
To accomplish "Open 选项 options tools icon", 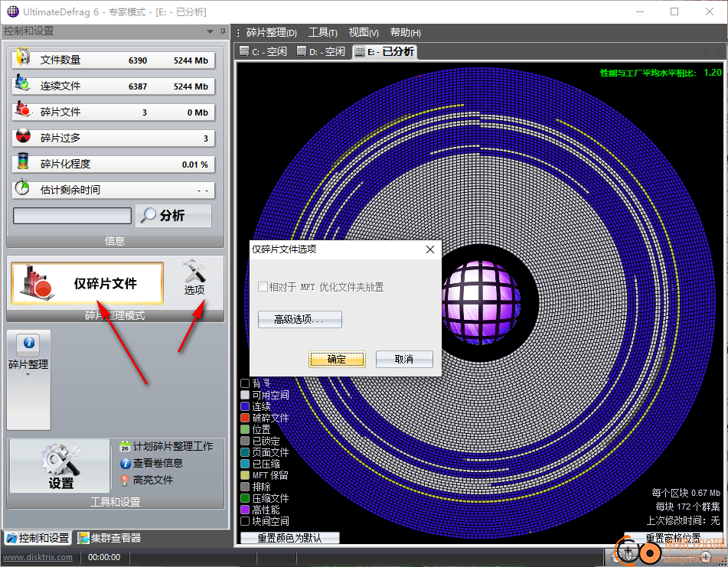I will (194, 278).
